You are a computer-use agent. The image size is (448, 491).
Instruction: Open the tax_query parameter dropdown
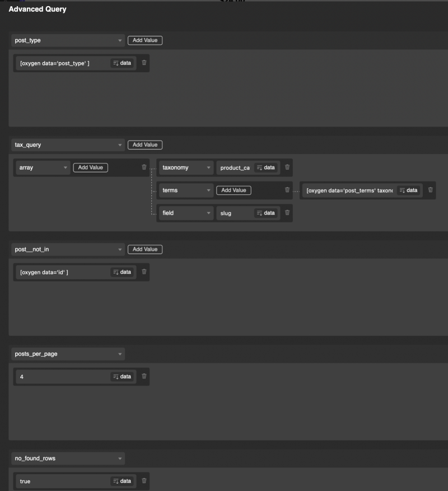(67, 144)
